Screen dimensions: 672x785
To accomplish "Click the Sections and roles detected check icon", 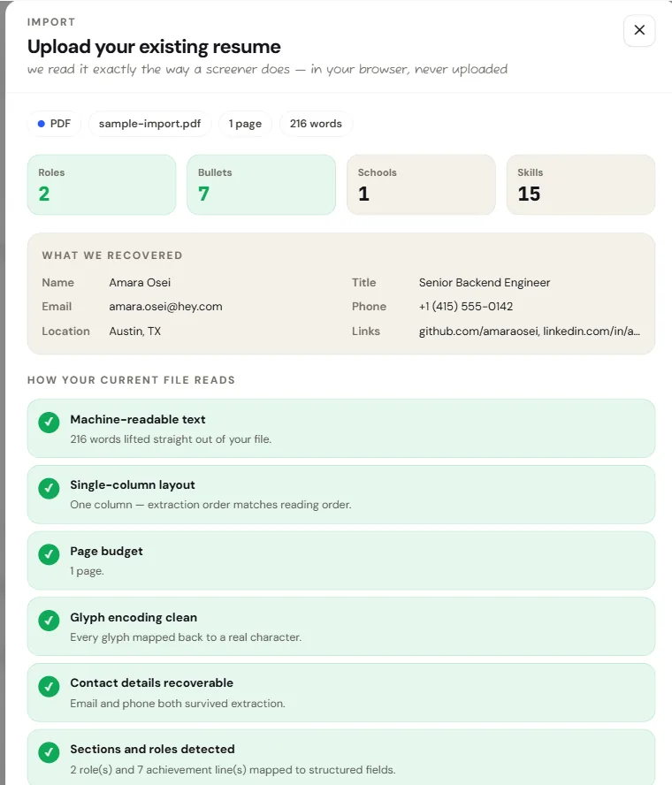I will (49, 752).
